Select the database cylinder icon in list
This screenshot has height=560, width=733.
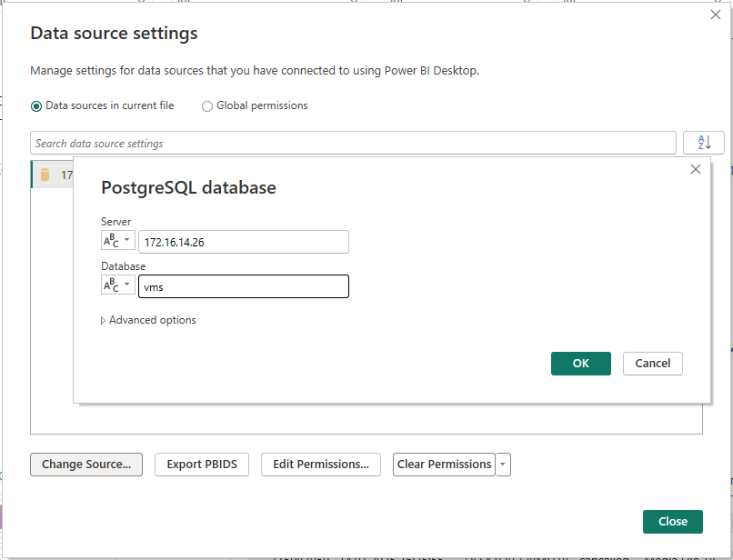pyautogui.click(x=45, y=175)
